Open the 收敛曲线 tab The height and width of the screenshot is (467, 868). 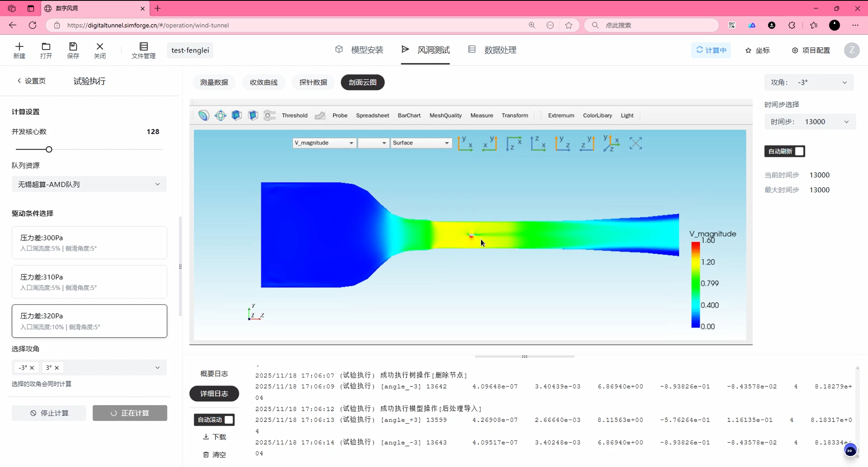[264, 82]
